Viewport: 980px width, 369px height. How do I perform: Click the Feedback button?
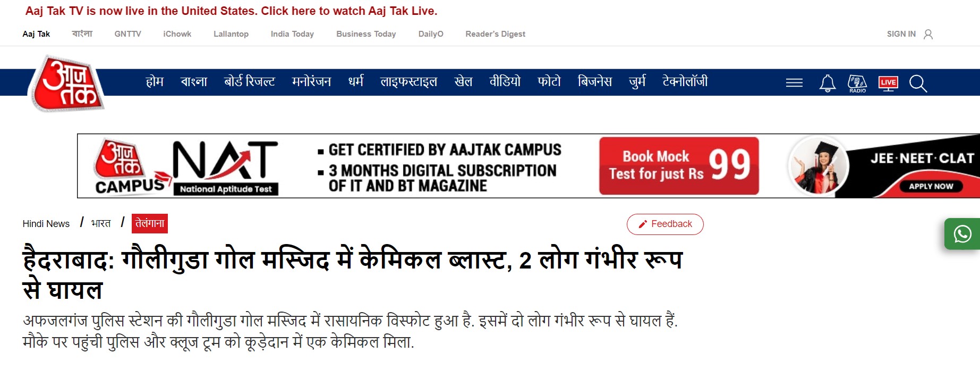click(665, 224)
